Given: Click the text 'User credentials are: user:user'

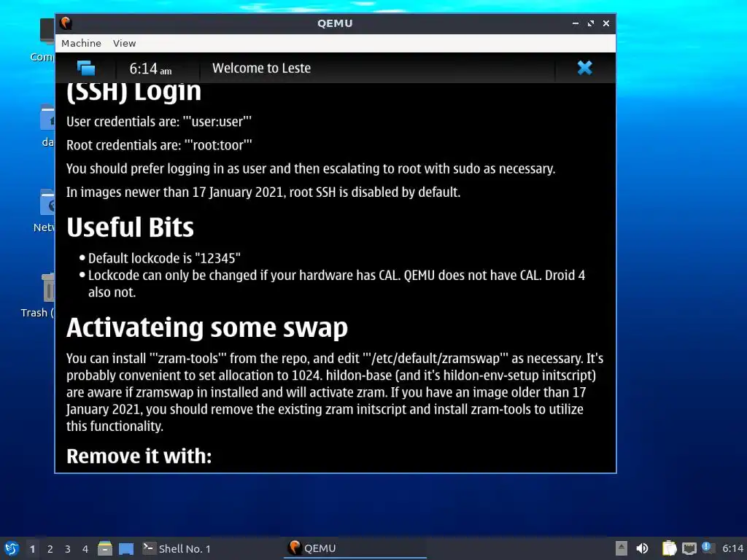Looking at the screenshot, I should point(159,122).
